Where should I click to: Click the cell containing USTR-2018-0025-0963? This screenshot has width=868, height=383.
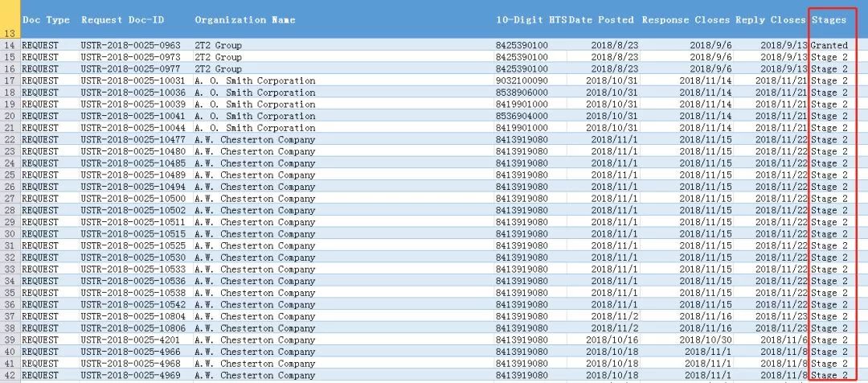(131, 46)
